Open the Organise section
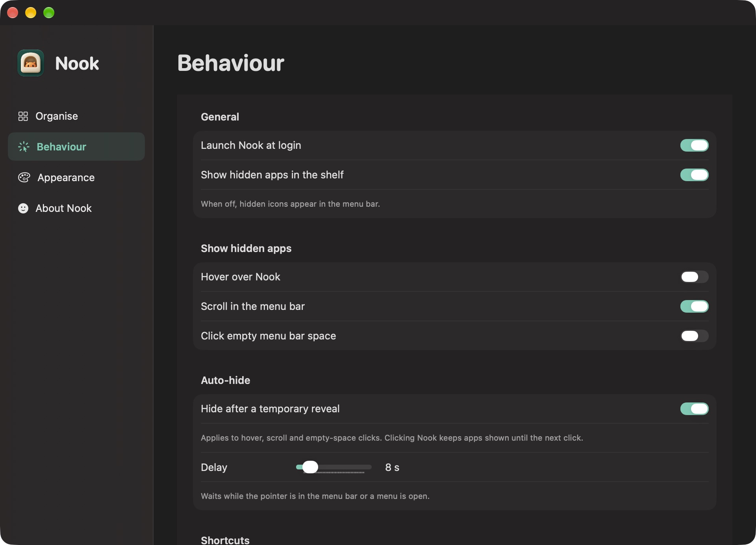The width and height of the screenshot is (756, 545). point(76,116)
